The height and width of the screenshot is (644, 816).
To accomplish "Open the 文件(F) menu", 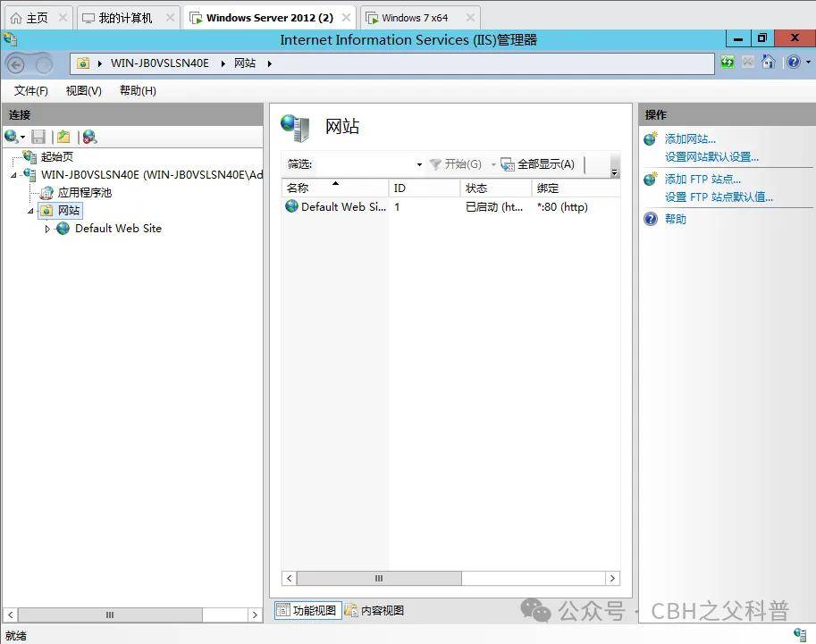I will click(31, 90).
